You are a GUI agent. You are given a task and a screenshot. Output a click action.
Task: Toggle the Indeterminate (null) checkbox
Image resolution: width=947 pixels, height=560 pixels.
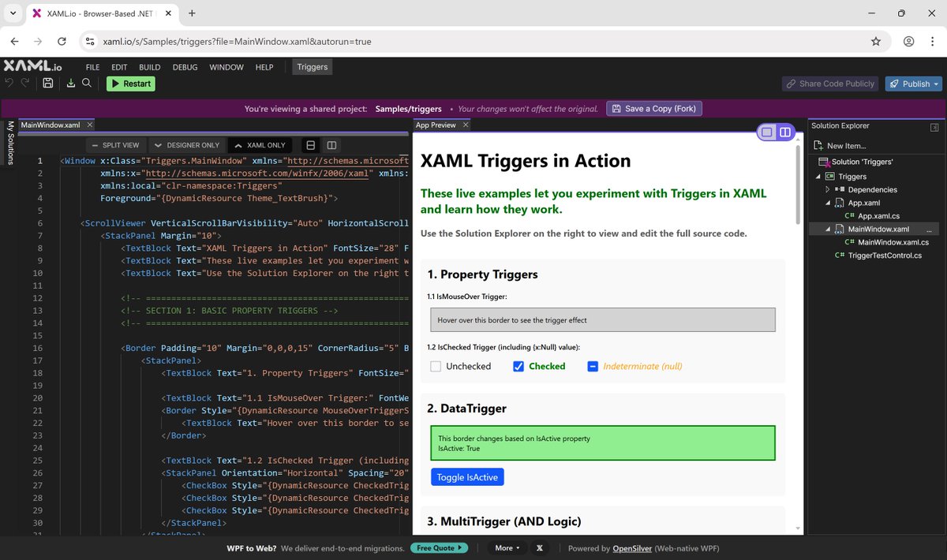point(593,366)
